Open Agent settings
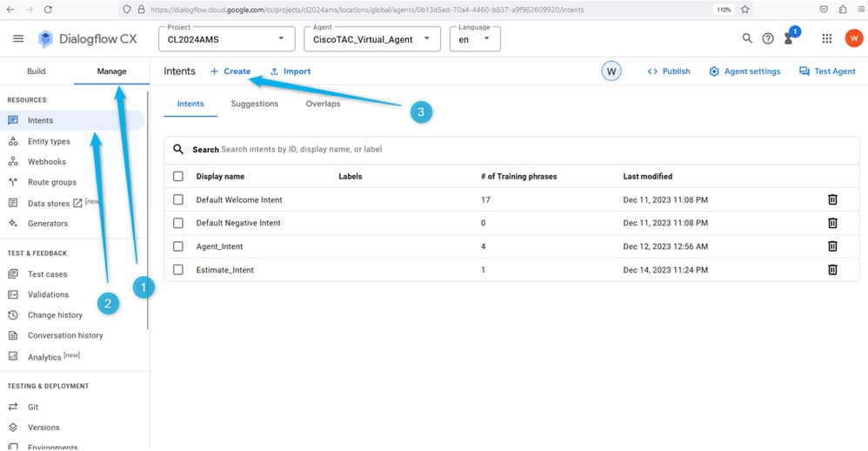Viewport: 868px width, 451px height. point(745,71)
